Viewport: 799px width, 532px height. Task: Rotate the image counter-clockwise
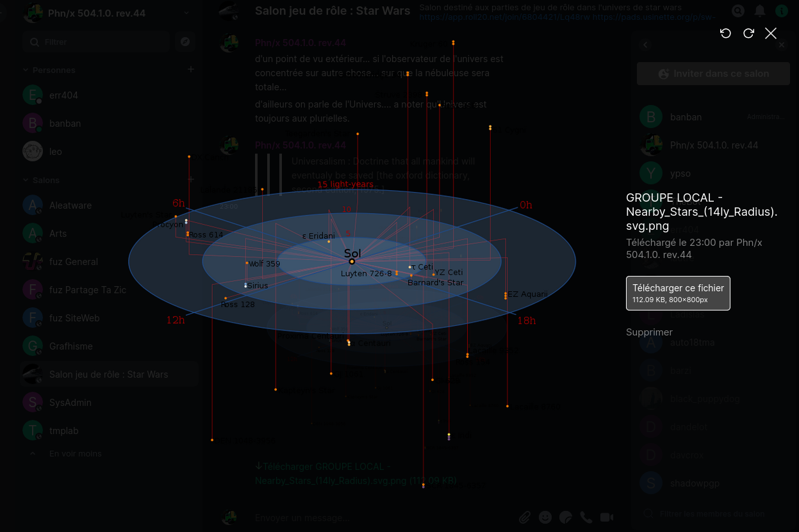pos(725,33)
